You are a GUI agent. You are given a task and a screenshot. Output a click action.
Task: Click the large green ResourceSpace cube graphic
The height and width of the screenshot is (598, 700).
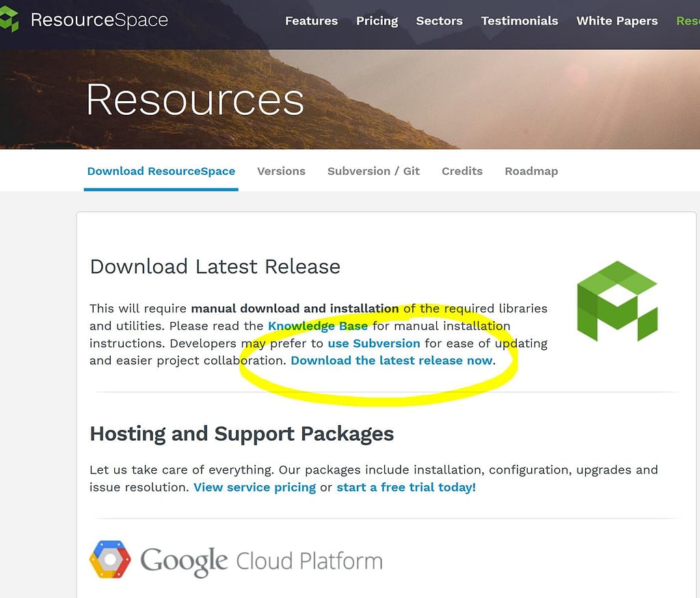pos(617,301)
